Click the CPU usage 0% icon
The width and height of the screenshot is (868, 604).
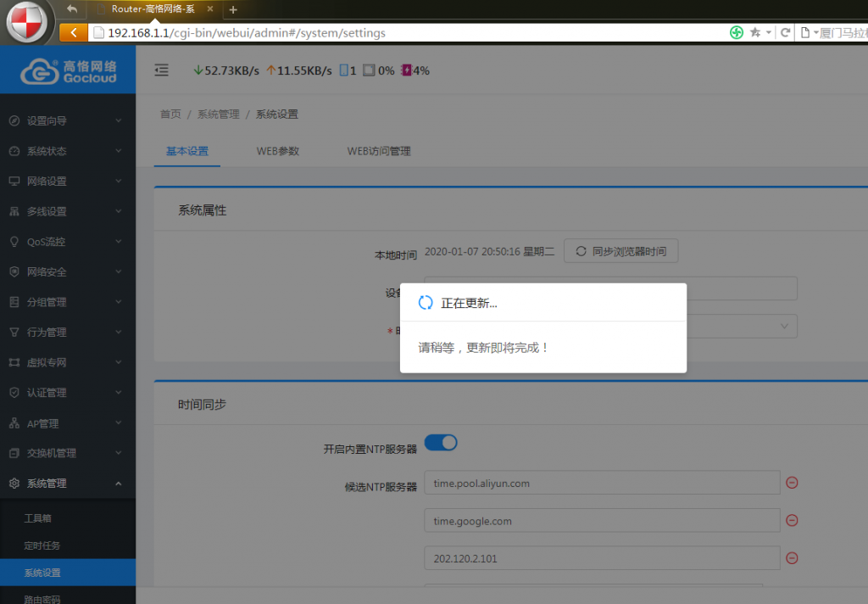(x=369, y=70)
